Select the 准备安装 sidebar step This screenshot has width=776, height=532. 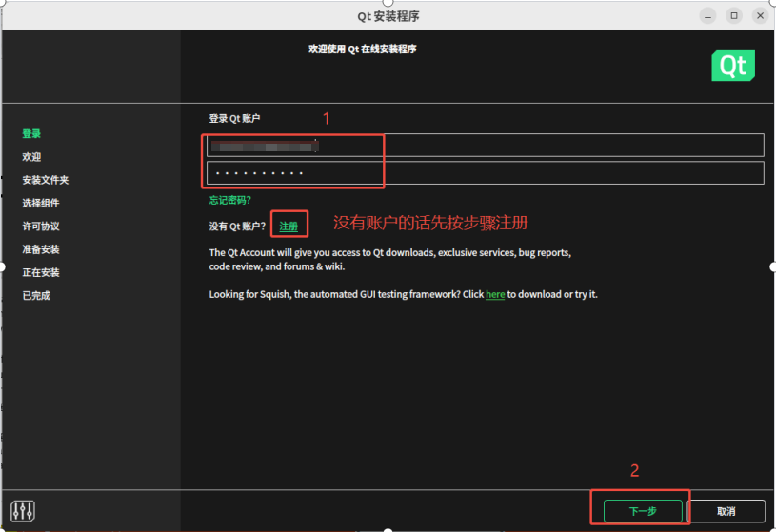41,249
